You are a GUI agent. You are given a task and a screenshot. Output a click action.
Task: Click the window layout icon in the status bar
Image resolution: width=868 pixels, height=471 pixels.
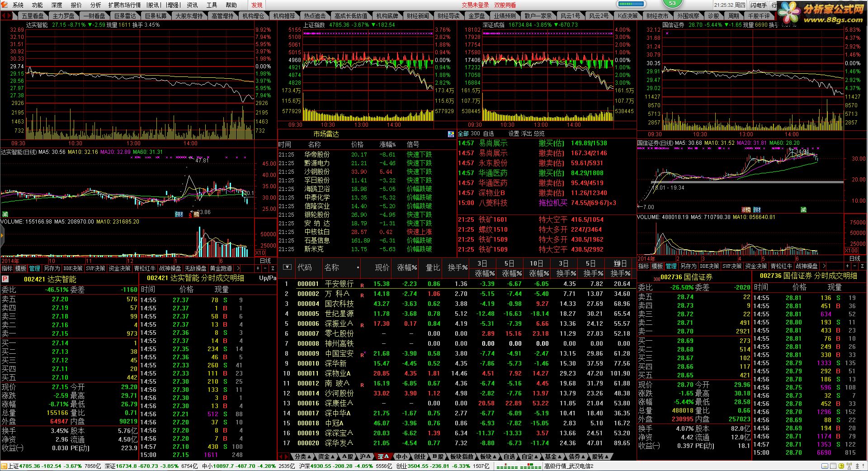(x=833, y=466)
